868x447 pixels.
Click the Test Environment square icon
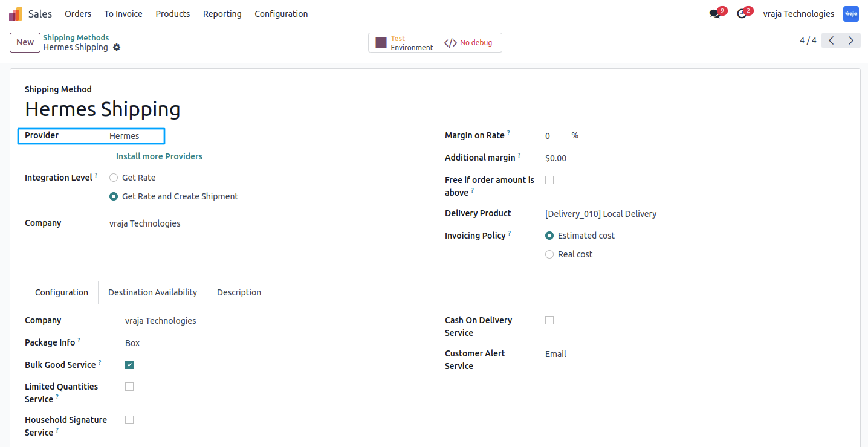click(381, 43)
